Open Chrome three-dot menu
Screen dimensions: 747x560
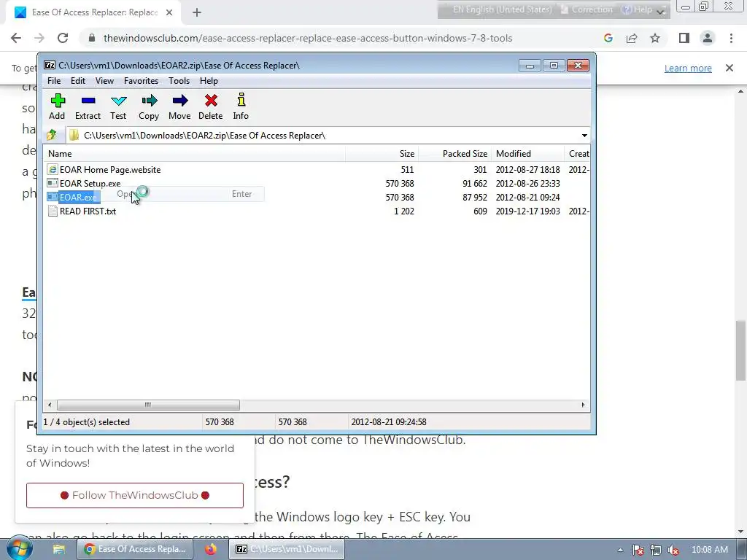click(731, 38)
